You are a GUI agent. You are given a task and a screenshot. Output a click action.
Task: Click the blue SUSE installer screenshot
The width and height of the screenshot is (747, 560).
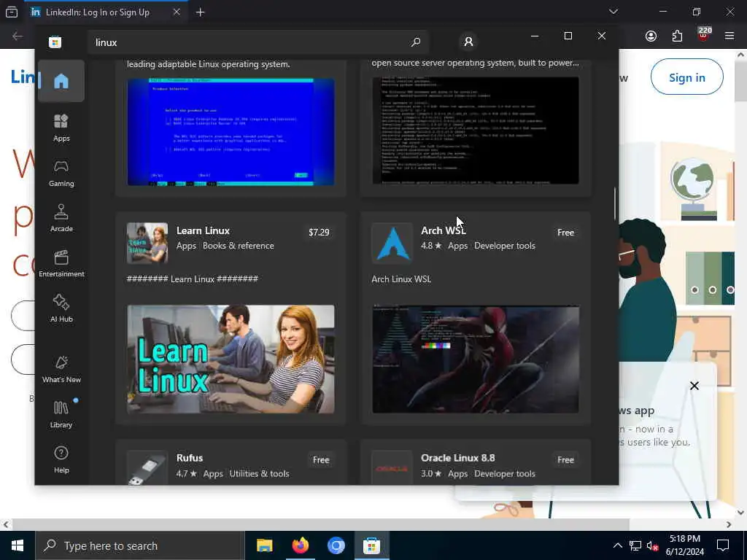[x=231, y=131]
